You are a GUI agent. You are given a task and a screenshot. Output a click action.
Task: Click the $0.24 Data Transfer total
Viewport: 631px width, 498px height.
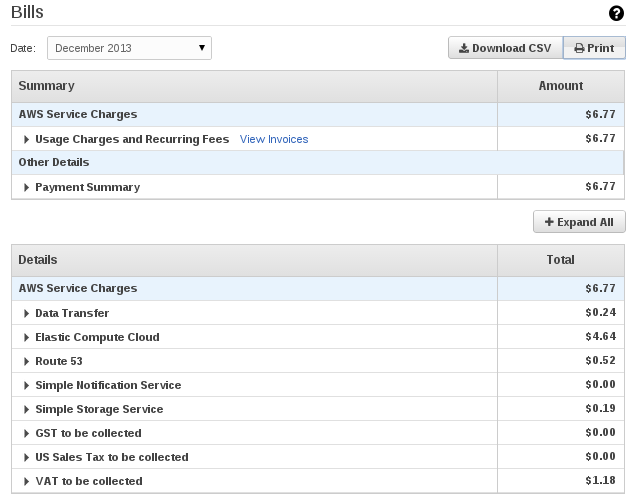point(600,313)
